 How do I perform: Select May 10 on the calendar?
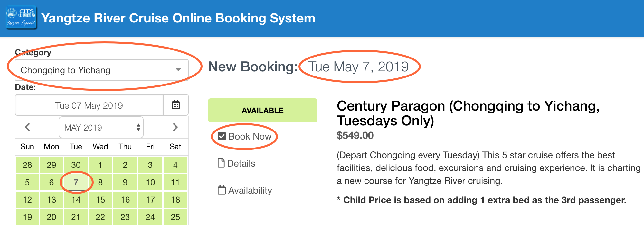coord(150,182)
